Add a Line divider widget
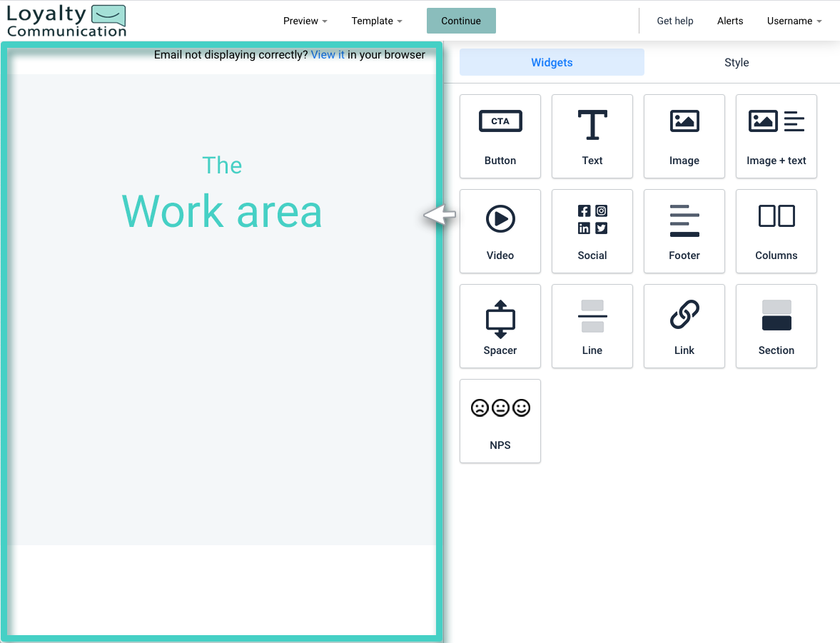Screen dimensions: 840x643 (x=592, y=326)
